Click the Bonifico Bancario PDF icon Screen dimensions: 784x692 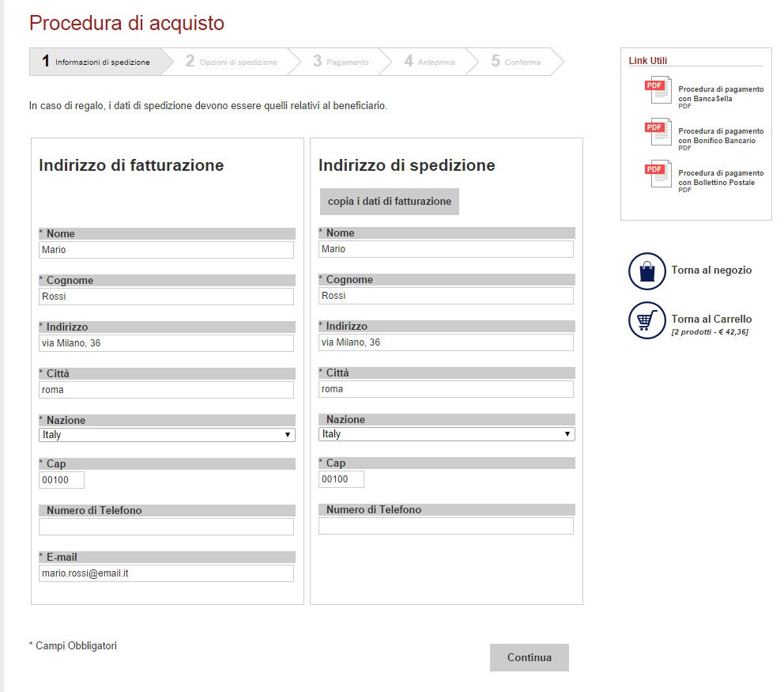[658, 132]
